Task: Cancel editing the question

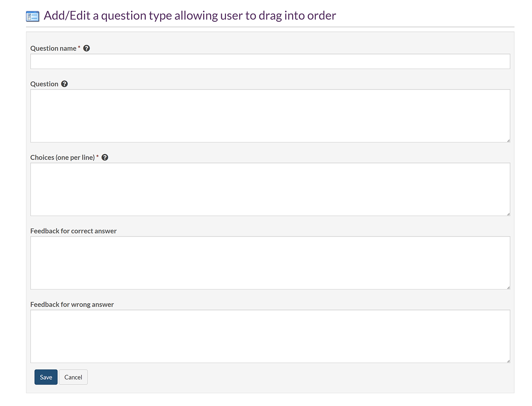Action: (73, 377)
